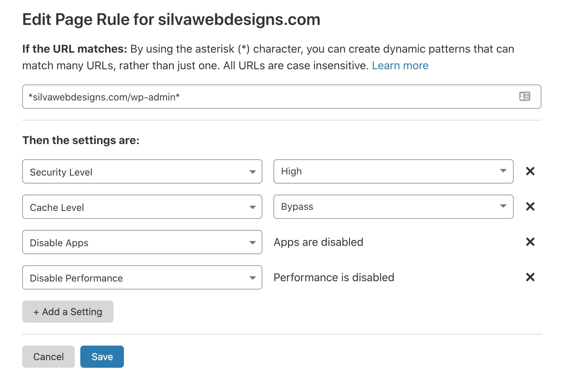
Task: Open the Disable Apps setting dropdown
Action: coord(142,242)
